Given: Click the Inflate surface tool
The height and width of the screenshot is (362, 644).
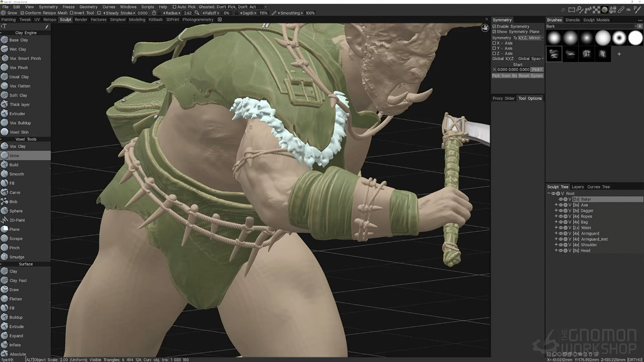Looking at the screenshot, I should click(x=15, y=345).
